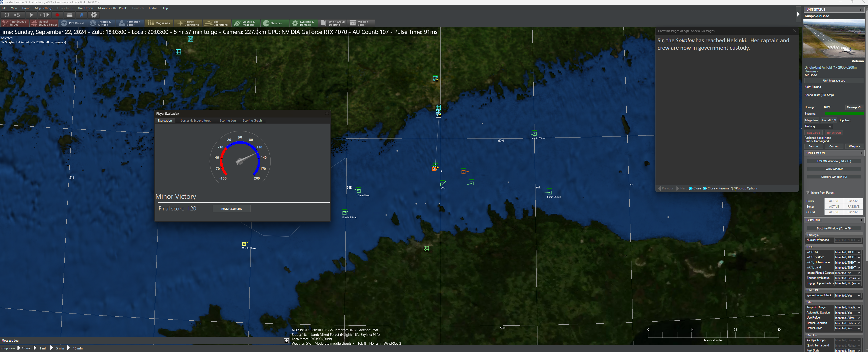Open the Unit Orders menu
The image size is (868, 352).
(86, 8)
